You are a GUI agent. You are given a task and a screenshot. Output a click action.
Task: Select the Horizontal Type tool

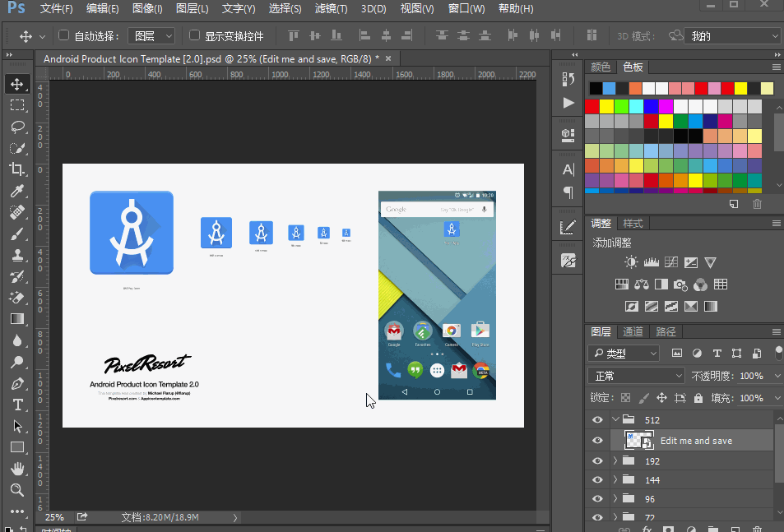coord(17,405)
